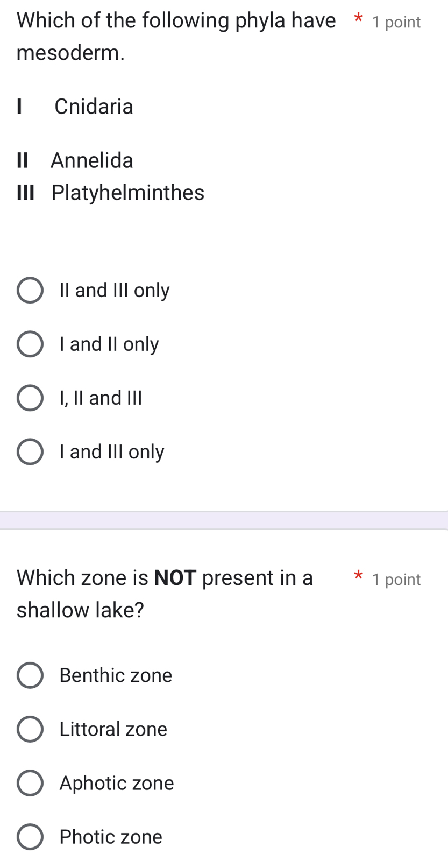
Task: Select the "I and III only" option
Action: (x=30, y=451)
